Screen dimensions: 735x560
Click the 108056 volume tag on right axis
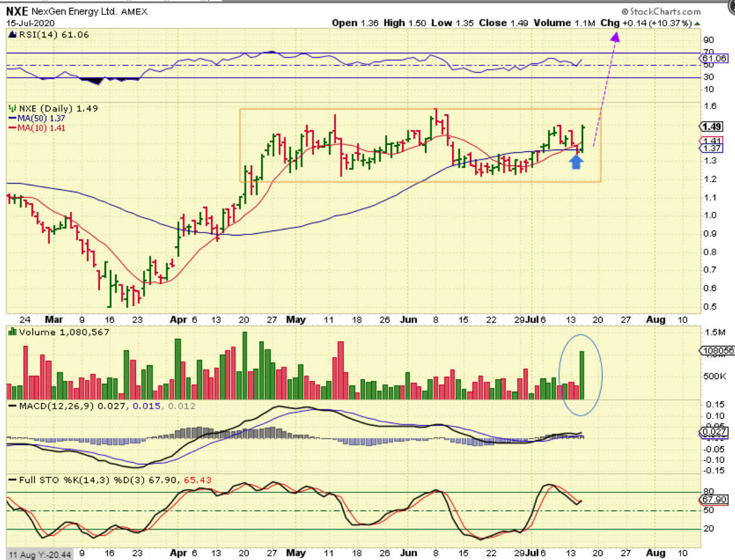[x=717, y=350]
